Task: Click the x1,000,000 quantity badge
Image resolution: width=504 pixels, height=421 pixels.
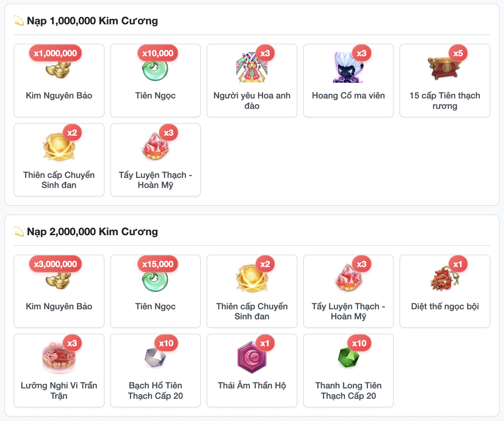Action: (x=55, y=53)
